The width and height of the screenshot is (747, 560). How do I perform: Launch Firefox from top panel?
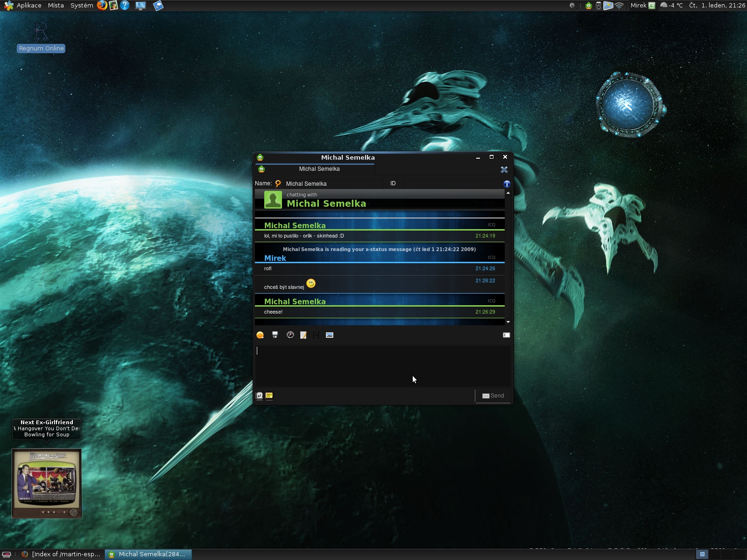(102, 6)
